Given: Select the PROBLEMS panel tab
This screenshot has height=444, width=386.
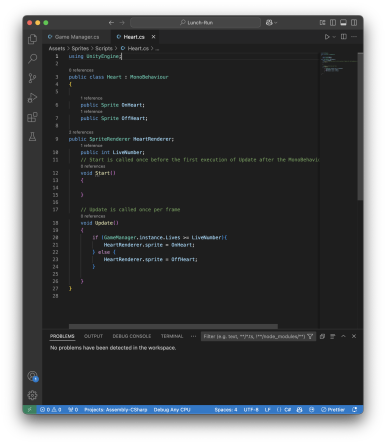Looking at the screenshot, I should tap(62, 336).
